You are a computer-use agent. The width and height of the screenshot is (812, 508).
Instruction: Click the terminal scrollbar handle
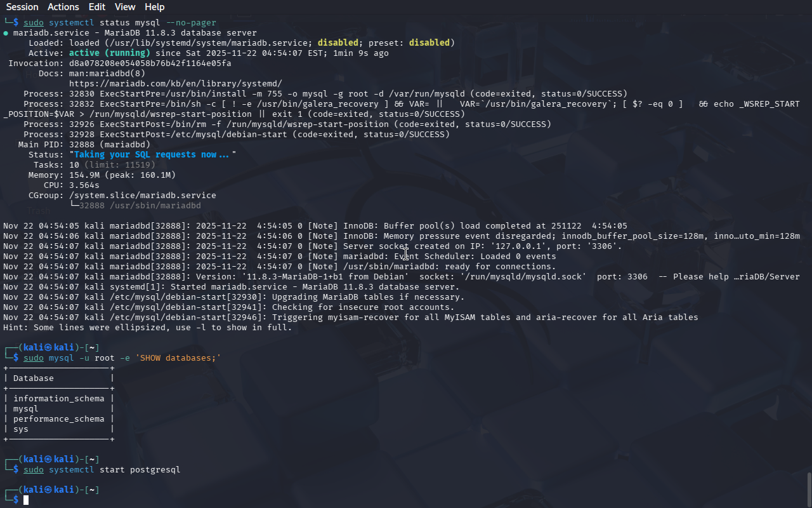pyautogui.click(x=808, y=489)
